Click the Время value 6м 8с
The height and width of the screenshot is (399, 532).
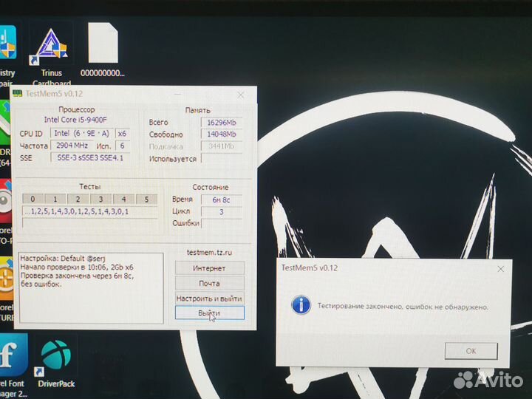[222, 199]
